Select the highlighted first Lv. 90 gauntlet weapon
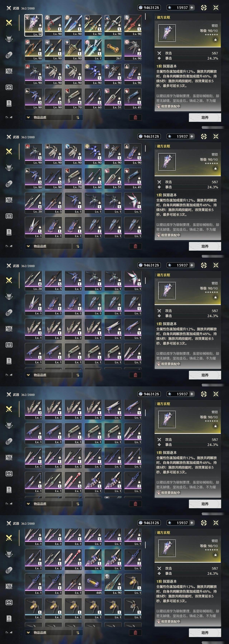229x644 pixels. point(33,25)
